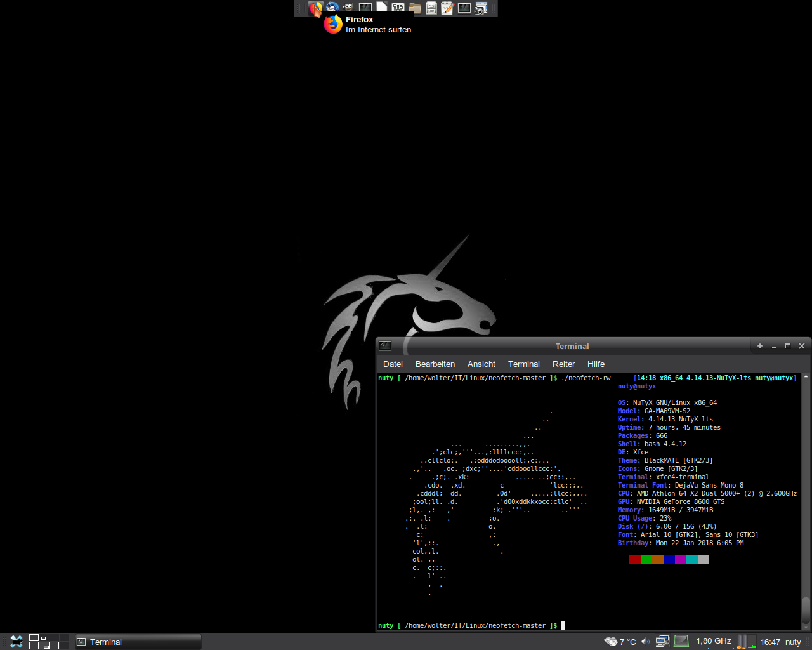Click the Terminal window menu icon
The width and height of the screenshot is (812, 650).
(385, 346)
